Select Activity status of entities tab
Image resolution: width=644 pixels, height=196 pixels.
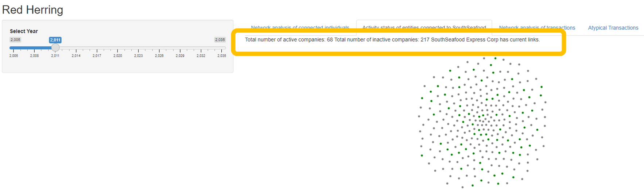pyautogui.click(x=424, y=28)
